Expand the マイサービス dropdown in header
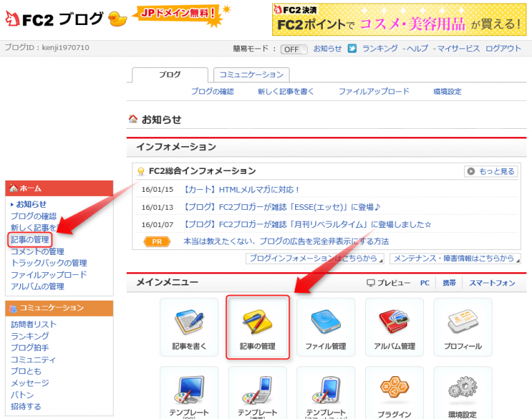 pyautogui.click(x=458, y=48)
